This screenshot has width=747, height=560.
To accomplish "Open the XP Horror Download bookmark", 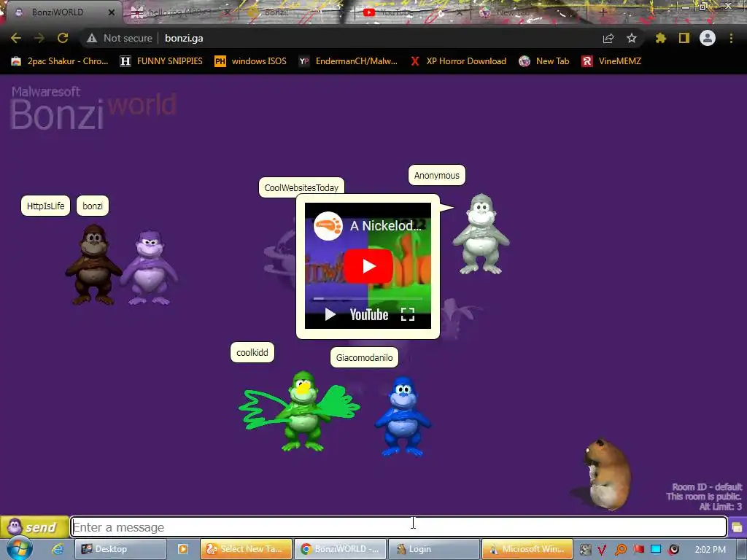I will (x=458, y=61).
